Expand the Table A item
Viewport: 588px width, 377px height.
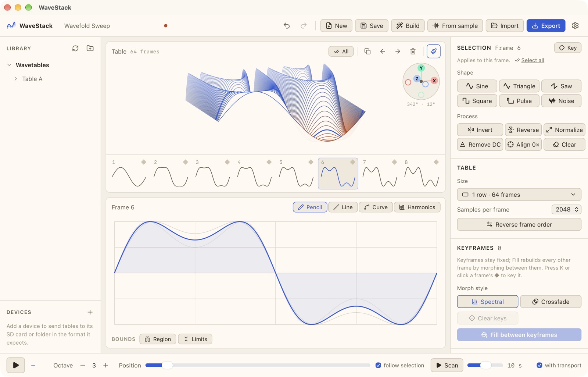click(15, 79)
